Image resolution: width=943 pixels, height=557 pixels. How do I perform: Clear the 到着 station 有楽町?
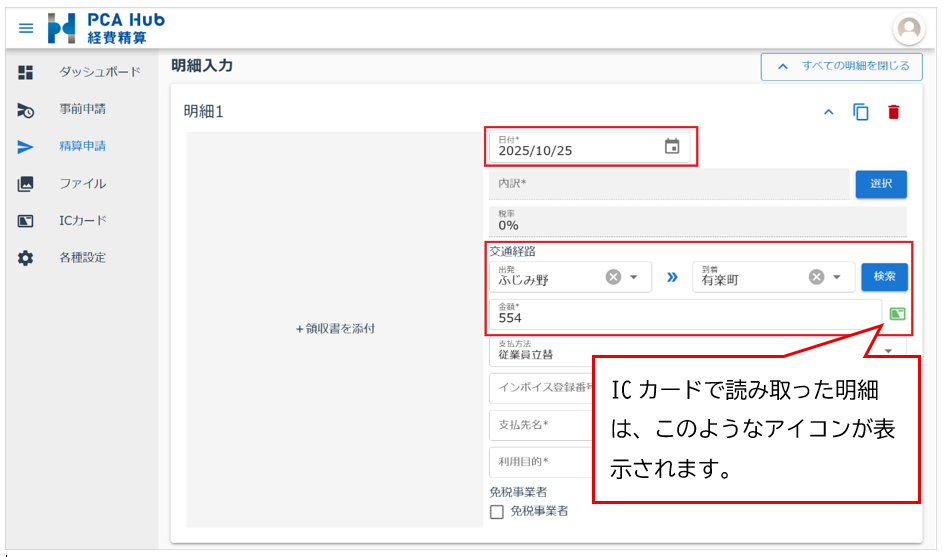[x=816, y=277]
